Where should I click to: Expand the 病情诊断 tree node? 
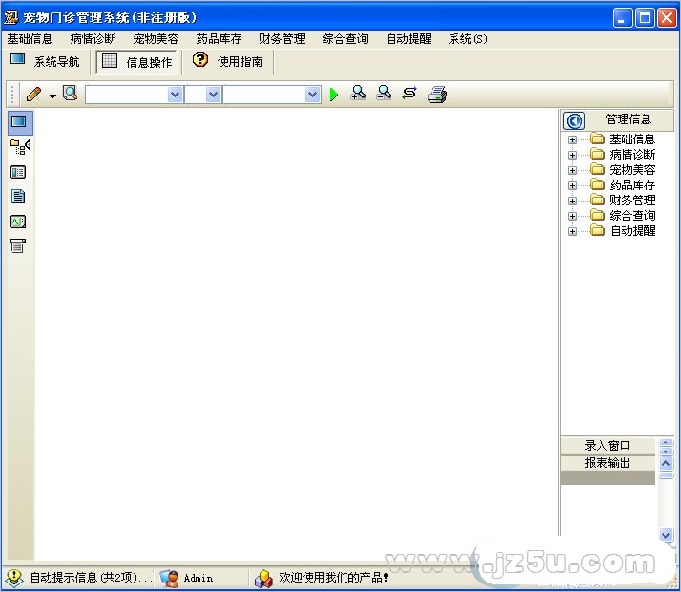572,155
